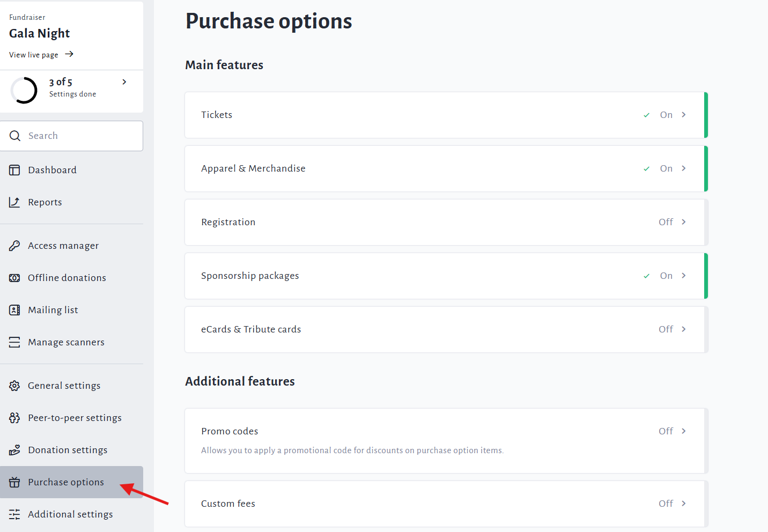This screenshot has width=768, height=532.
Task: Click the General settings gear icon
Action: (14, 386)
